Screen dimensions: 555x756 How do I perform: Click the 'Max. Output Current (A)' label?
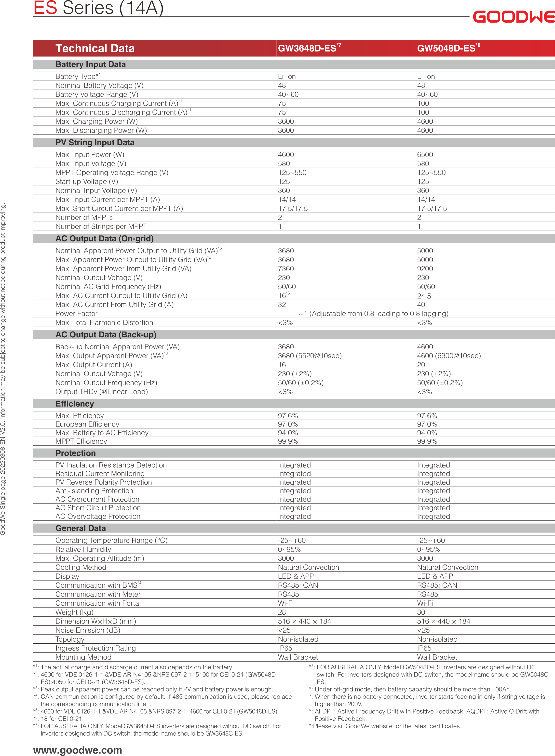point(94,365)
